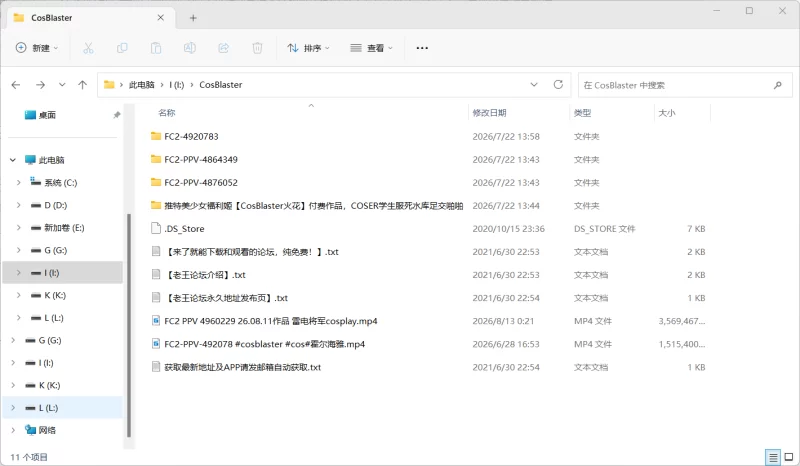800x466 pixels.
Task: Click the copy icon in toolbar
Action: tap(122, 48)
